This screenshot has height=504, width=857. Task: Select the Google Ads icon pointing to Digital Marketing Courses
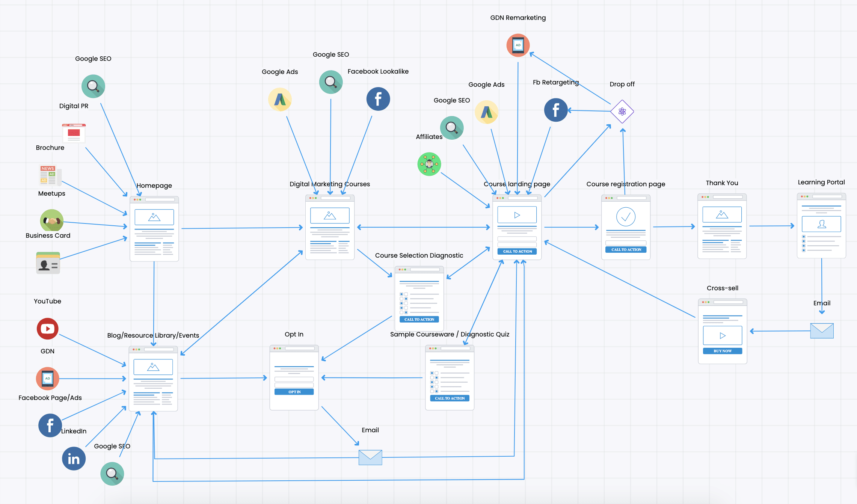click(x=280, y=100)
